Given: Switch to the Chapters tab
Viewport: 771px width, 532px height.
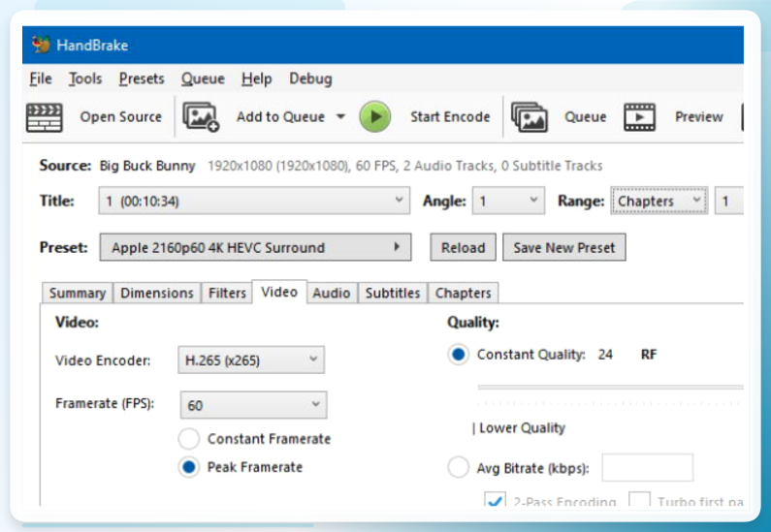Looking at the screenshot, I should tap(464, 293).
